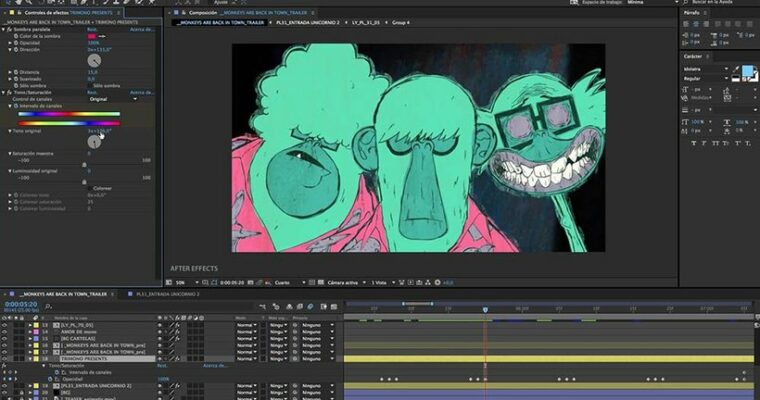760x400 pixels.
Task: Click the faux bold T icon in Carácter panel
Action: click(694, 144)
